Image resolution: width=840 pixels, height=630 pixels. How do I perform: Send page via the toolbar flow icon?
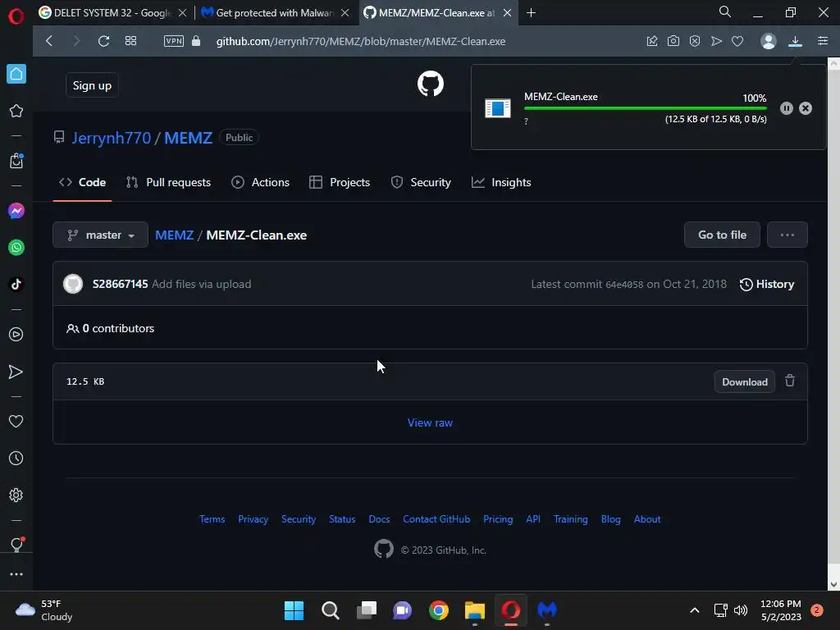[x=716, y=41]
